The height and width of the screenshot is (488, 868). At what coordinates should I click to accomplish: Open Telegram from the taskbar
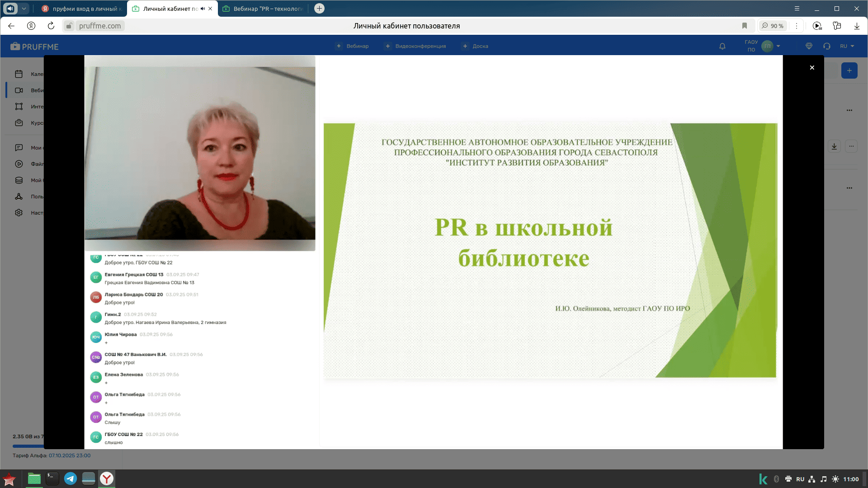(x=71, y=479)
